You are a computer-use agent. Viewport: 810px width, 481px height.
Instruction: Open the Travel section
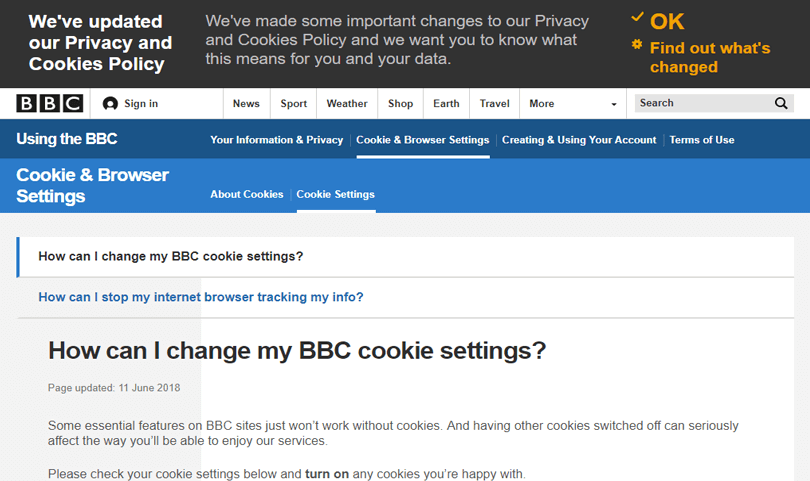click(494, 103)
